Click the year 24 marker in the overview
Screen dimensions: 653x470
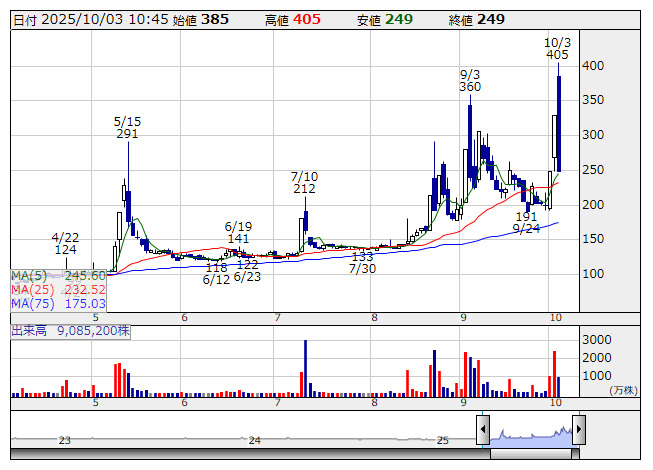(254, 440)
